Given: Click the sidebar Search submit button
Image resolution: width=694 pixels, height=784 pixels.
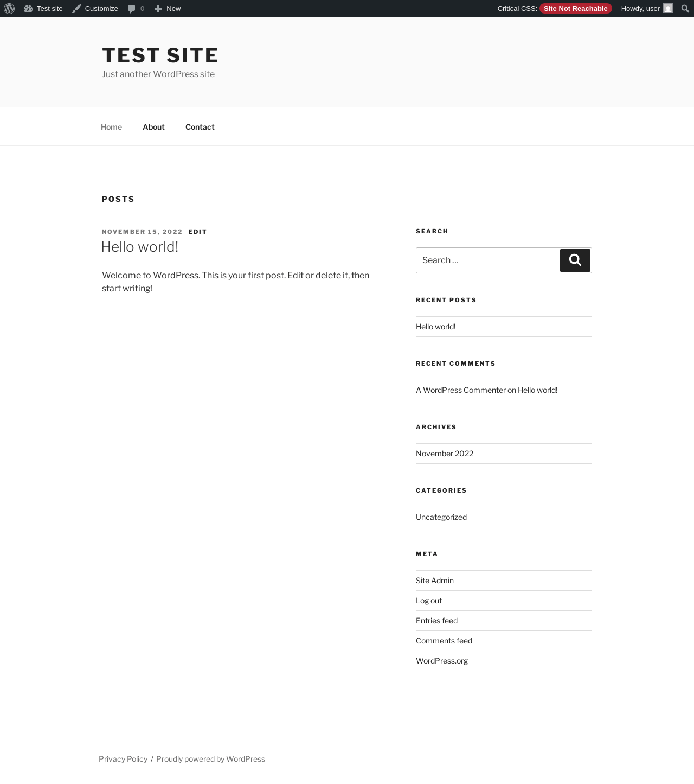Looking at the screenshot, I should click(575, 260).
